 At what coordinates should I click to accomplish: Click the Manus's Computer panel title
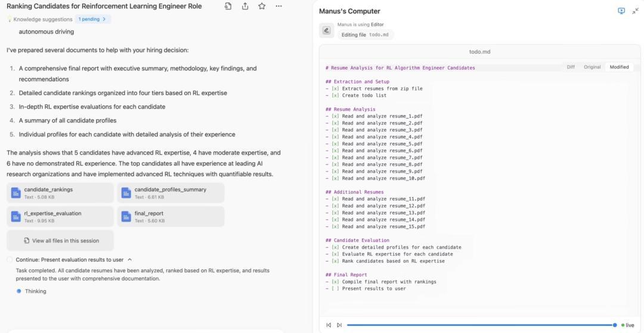pyautogui.click(x=349, y=11)
